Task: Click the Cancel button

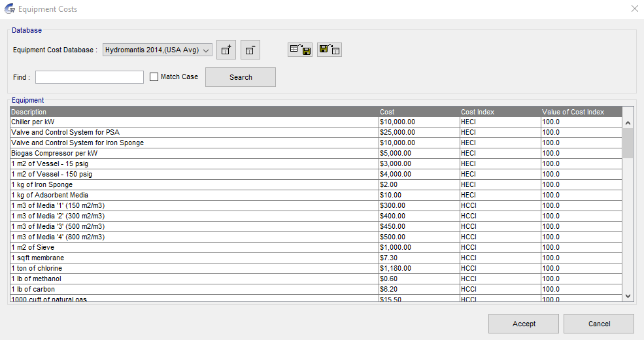Action: (x=598, y=324)
